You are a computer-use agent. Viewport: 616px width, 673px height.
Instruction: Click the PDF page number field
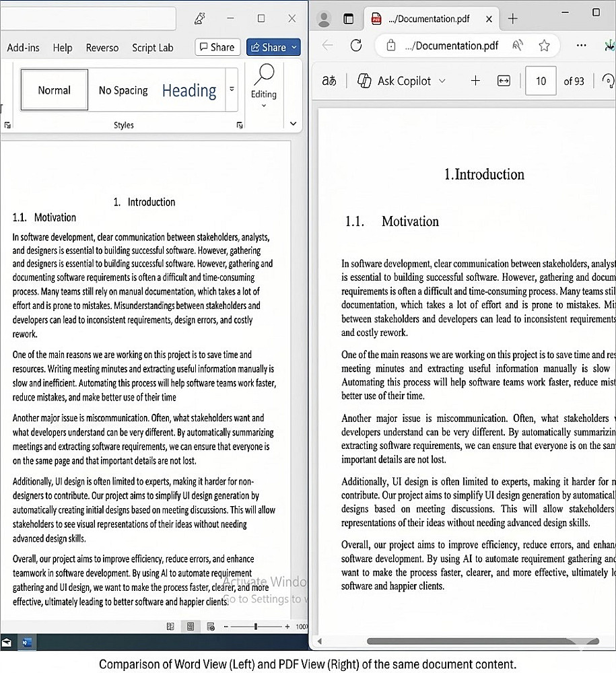(541, 81)
